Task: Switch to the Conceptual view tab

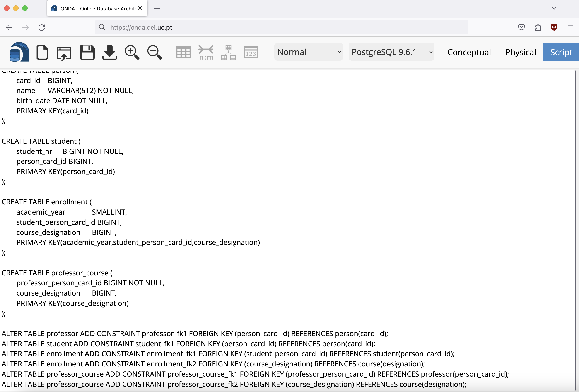Action: point(469,52)
